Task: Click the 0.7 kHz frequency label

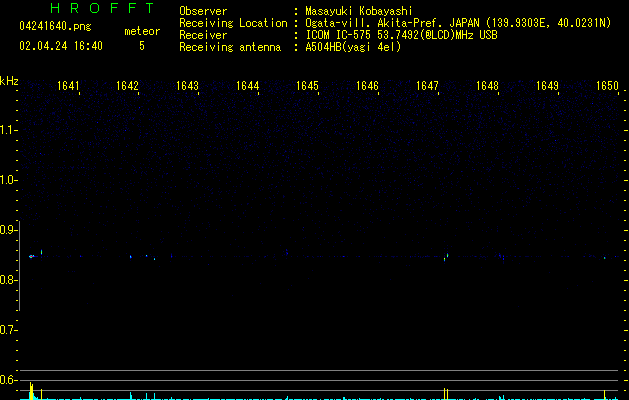Action: 8,330
